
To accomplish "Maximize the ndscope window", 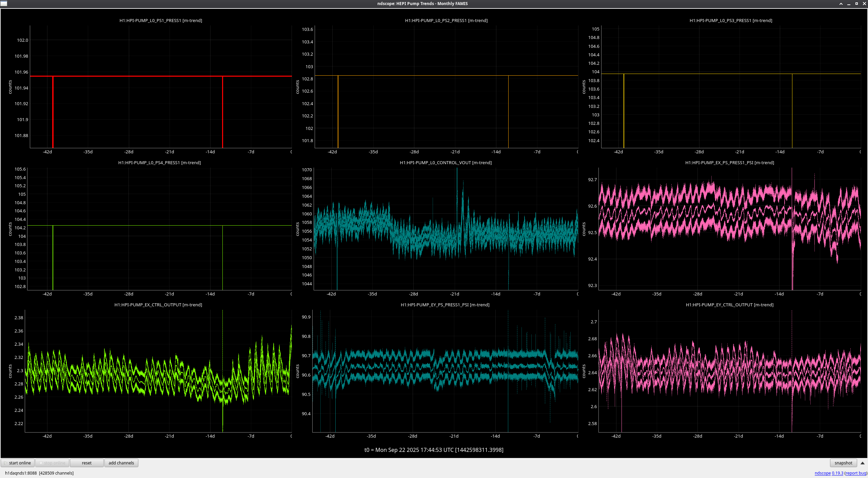I will 856,4.
